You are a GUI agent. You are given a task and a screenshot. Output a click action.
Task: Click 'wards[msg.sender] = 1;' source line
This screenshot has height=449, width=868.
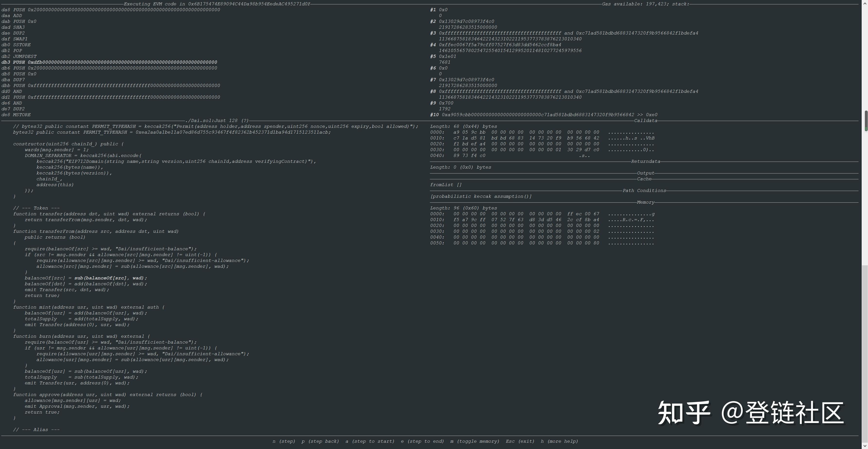pos(57,150)
